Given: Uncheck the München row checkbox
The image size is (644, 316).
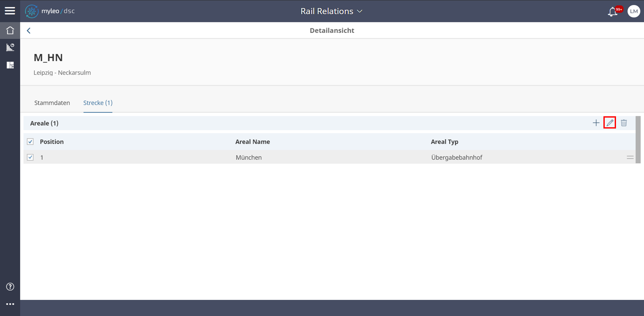Looking at the screenshot, I should click(x=30, y=157).
